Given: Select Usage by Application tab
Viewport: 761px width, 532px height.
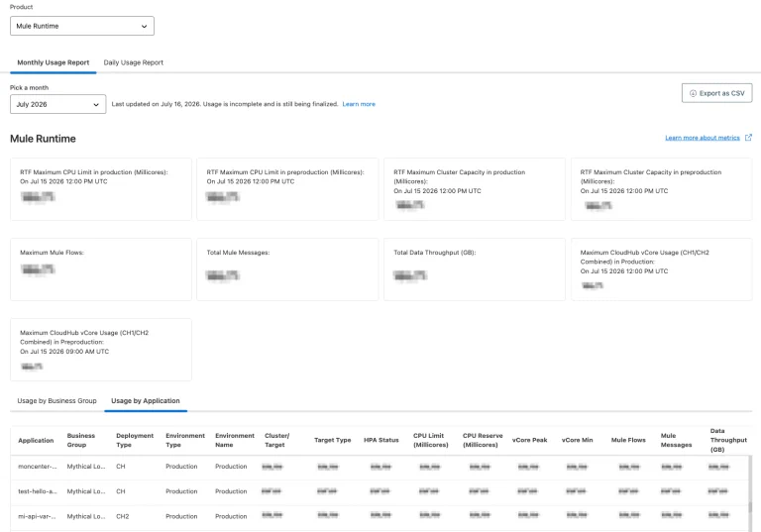Looking at the screenshot, I should pos(146,401).
